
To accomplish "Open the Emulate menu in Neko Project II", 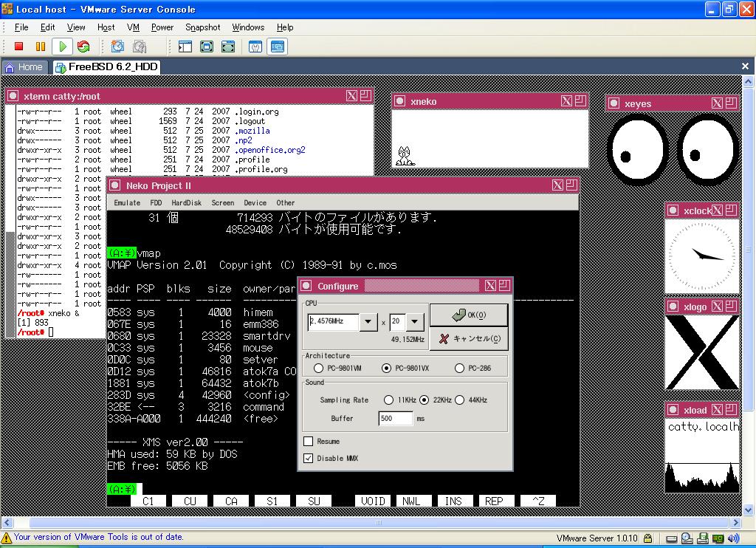I will click(127, 203).
